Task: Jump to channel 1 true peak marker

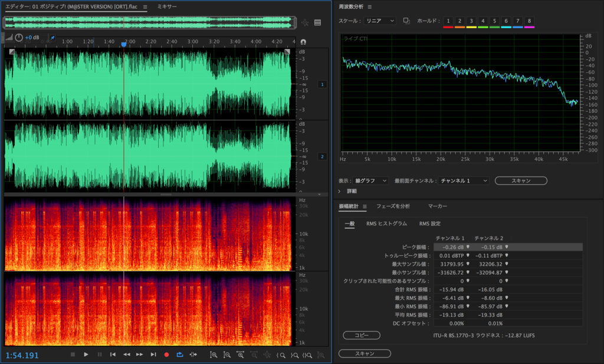Action: pyautogui.click(x=468, y=255)
